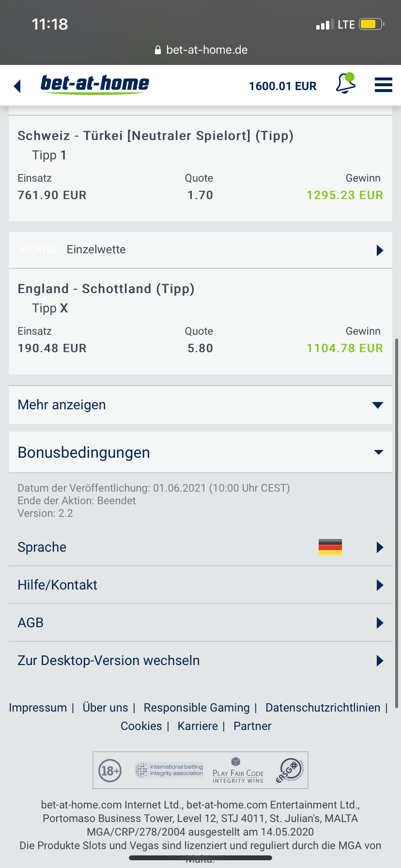Open the hamburger menu icon

tap(384, 85)
